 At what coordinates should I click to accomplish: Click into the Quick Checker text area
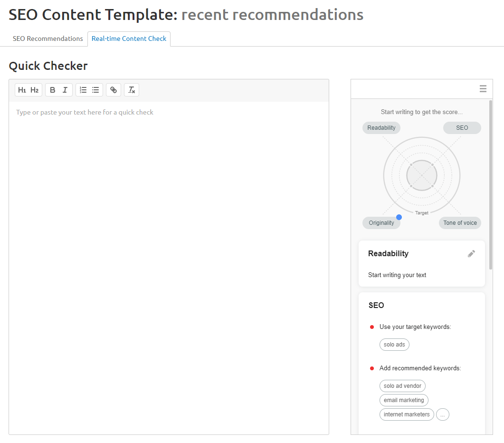[169, 268]
